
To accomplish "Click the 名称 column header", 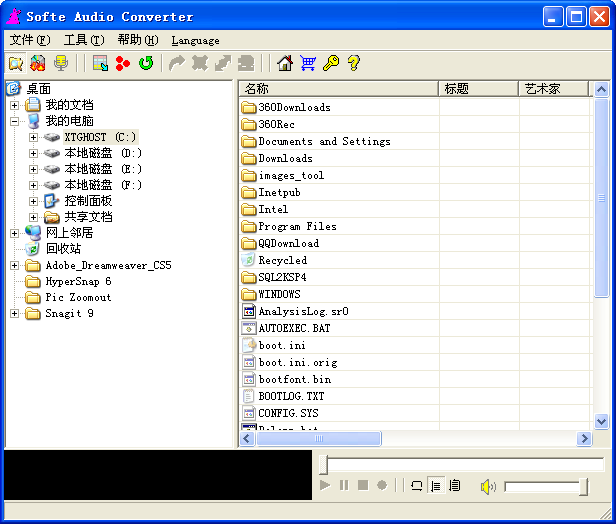I will tap(257, 89).
